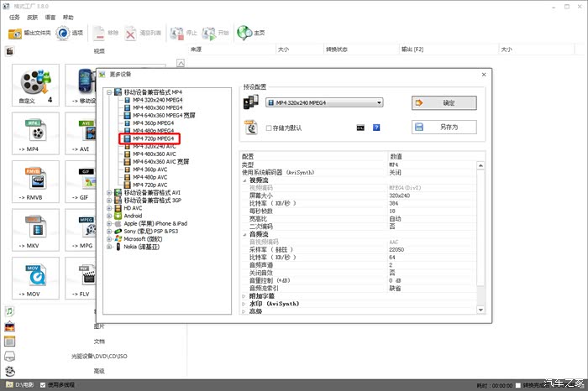Open the 输出文件夹 output folder
Screen dimensions: 588x391
29,34
